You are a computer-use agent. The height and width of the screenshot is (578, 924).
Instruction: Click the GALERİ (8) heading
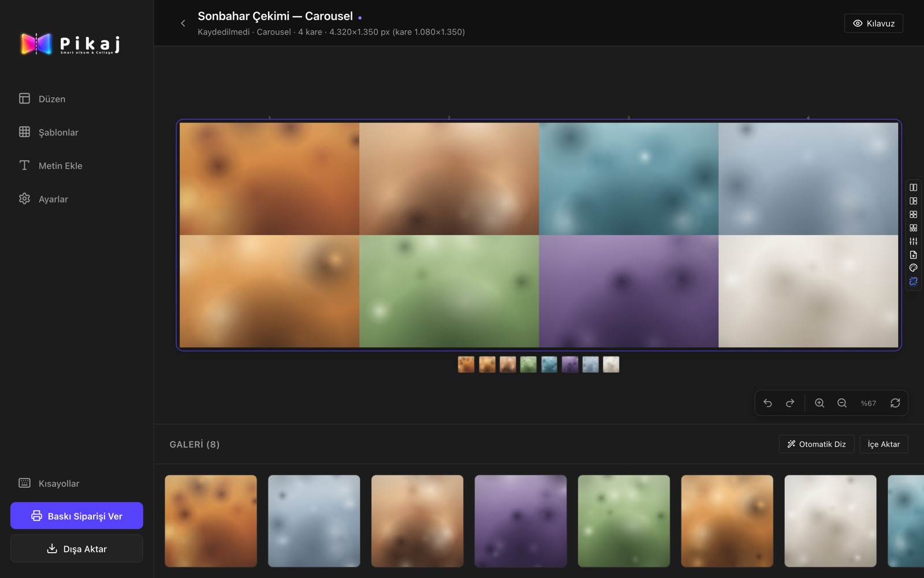coord(195,444)
